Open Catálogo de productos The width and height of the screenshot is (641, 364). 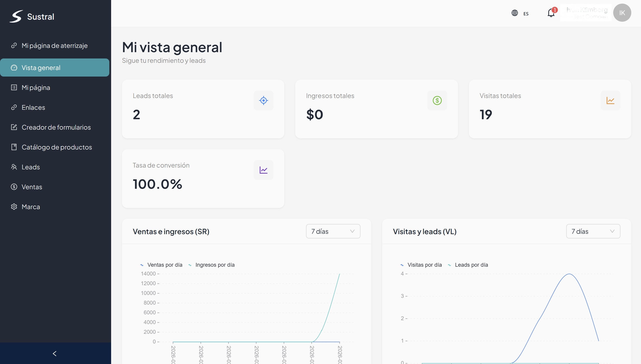(x=54, y=147)
